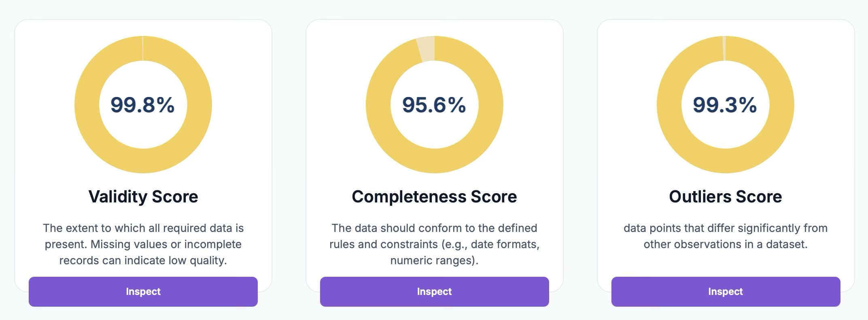Click the Validity Score donut chart ring
Viewport: 868px width, 320px height.
pos(87,105)
